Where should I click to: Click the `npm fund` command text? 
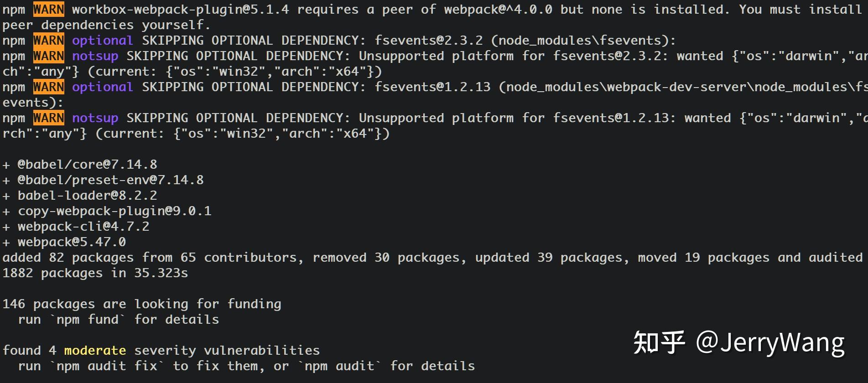point(88,320)
